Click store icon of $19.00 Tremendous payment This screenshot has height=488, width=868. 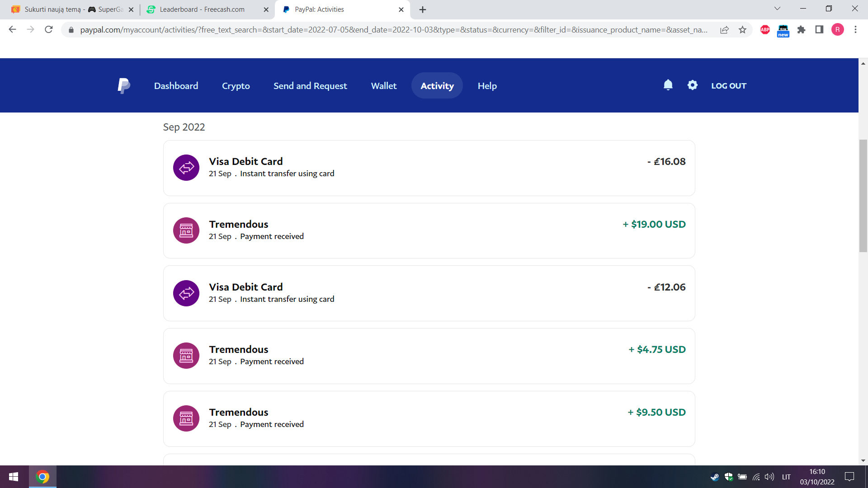tap(186, 230)
